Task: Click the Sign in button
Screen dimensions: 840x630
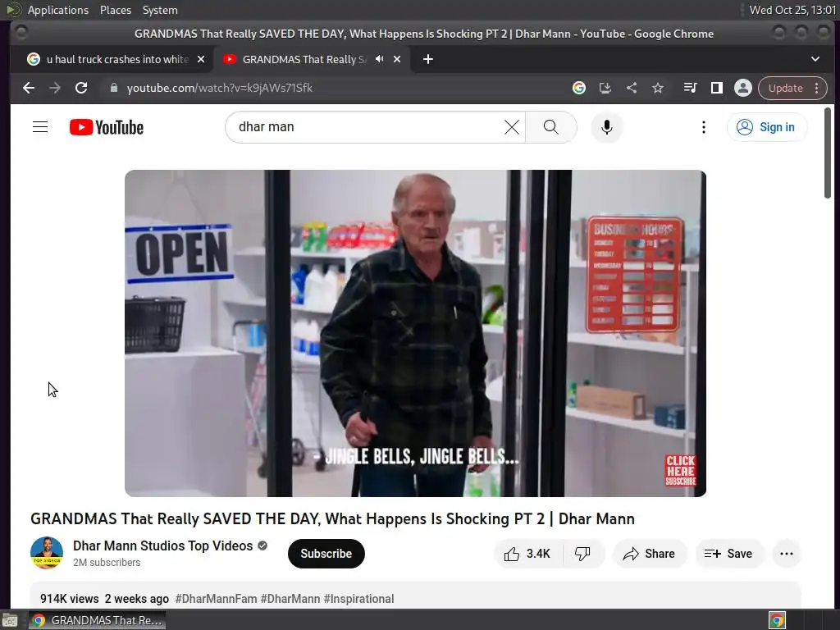Action: coord(766,127)
